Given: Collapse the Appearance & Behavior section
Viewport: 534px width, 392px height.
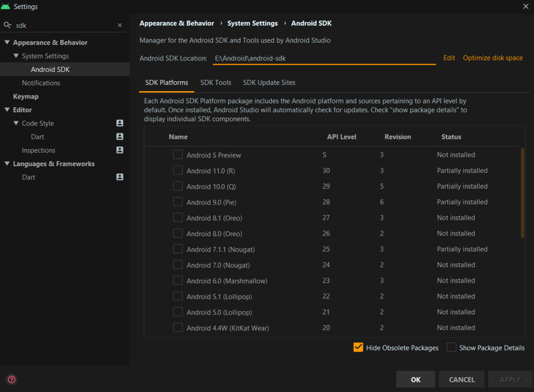Looking at the screenshot, I should [x=7, y=43].
